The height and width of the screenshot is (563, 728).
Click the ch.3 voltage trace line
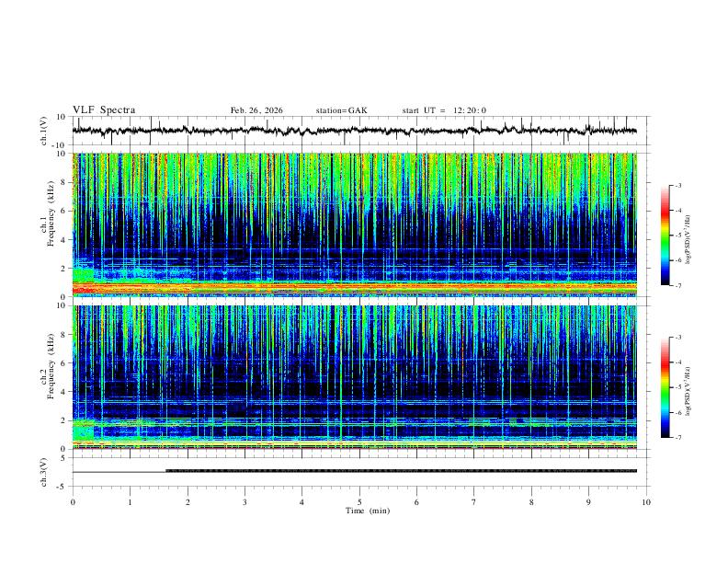(355, 471)
